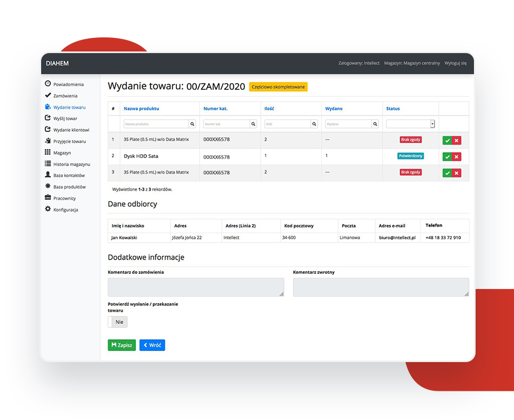Screen dimensions: 514x420
Task: Sort table by Nazwa produktu header
Action: pyautogui.click(x=141, y=109)
